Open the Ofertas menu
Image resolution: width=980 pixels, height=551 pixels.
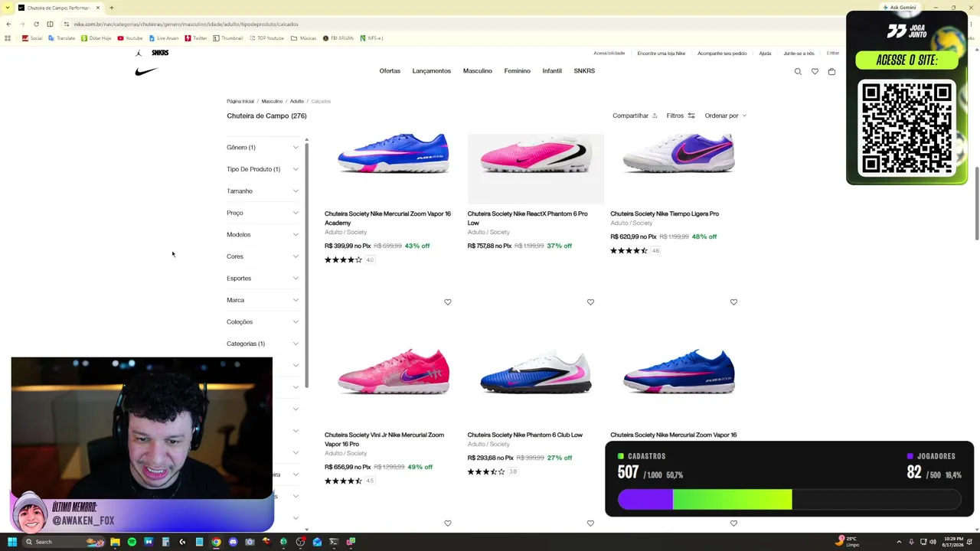(x=390, y=71)
